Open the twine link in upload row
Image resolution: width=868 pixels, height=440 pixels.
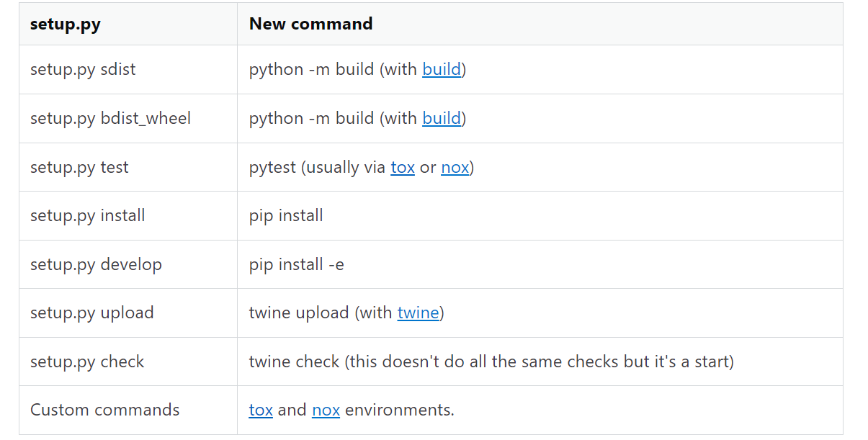[x=419, y=313]
